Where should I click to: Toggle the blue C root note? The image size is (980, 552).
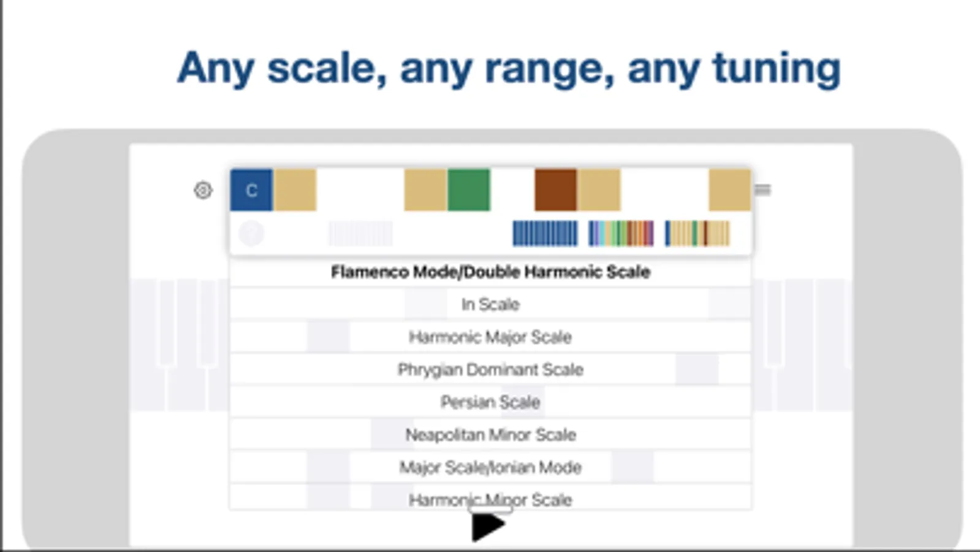click(x=251, y=190)
